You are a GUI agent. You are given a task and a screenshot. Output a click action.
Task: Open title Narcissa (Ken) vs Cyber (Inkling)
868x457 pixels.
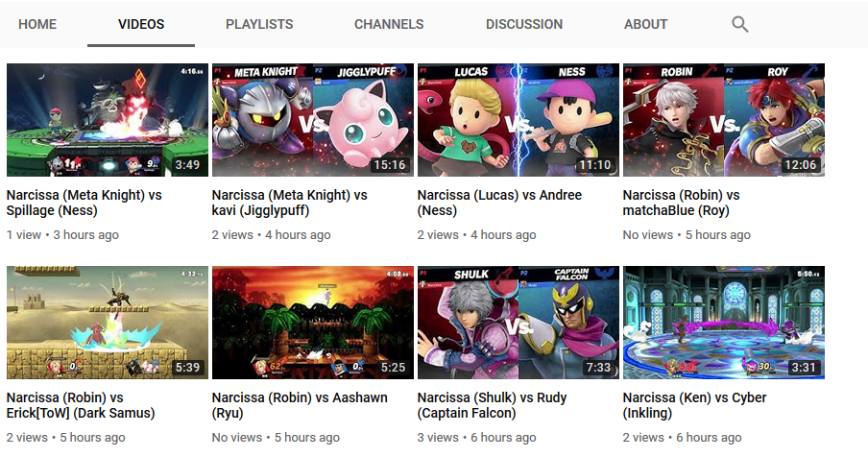[x=694, y=405]
